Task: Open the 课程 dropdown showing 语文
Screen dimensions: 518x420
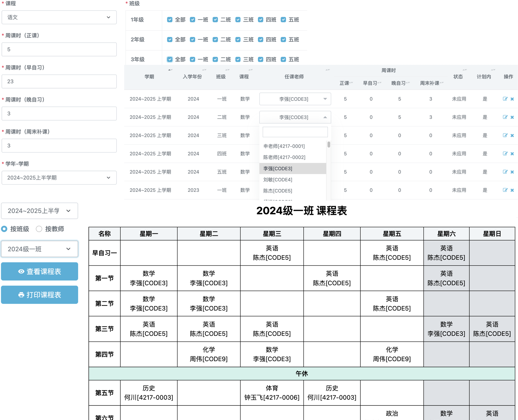Action: click(59, 17)
